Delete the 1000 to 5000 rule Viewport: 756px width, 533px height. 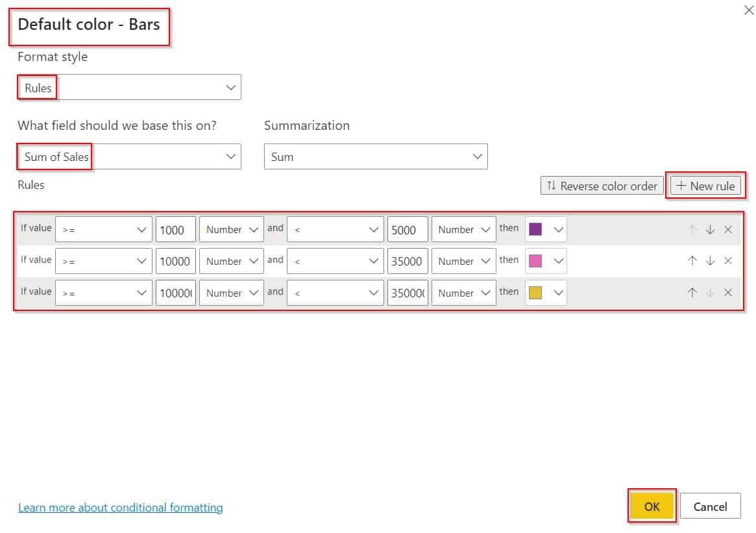728,230
